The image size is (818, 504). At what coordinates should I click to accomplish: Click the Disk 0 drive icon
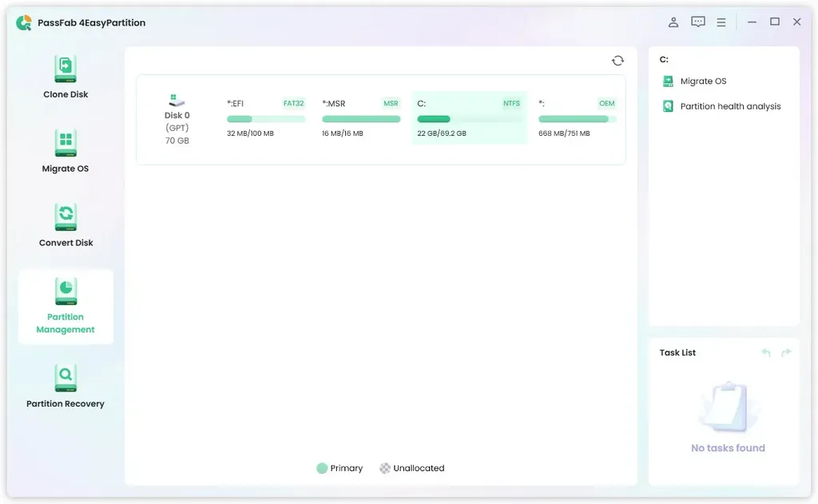pos(177,100)
